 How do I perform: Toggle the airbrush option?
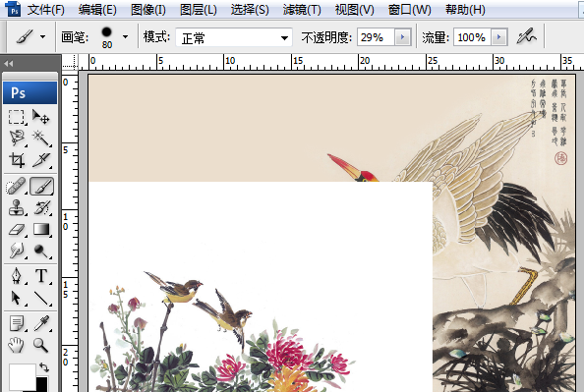pyautogui.click(x=527, y=36)
